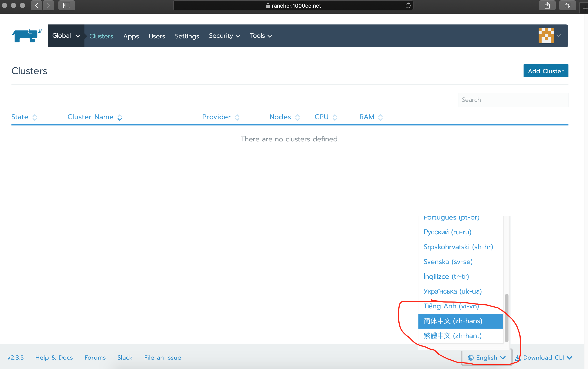Click the globe language icon in footer
Screen dimensions: 588x369
click(x=471, y=358)
